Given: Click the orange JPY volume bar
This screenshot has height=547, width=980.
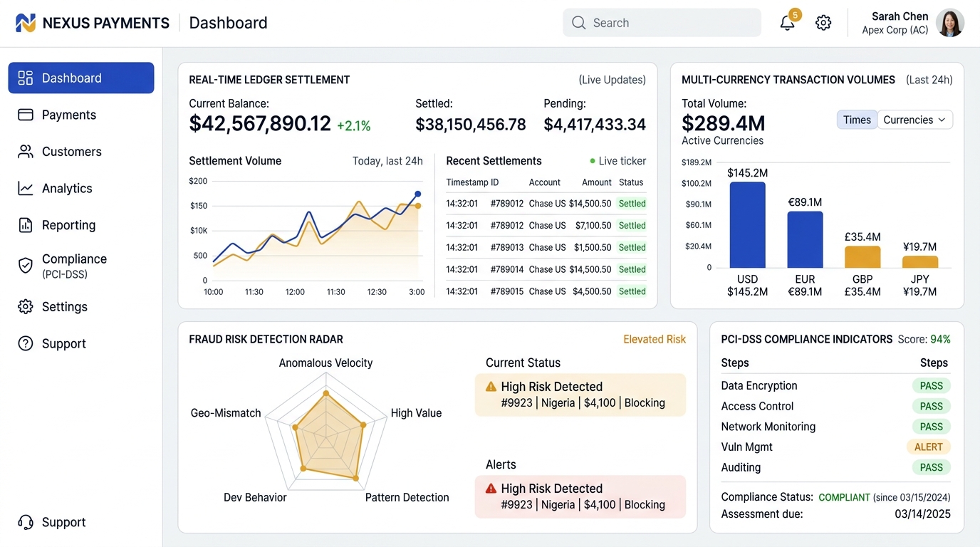Looking at the screenshot, I should coord(920,261).
